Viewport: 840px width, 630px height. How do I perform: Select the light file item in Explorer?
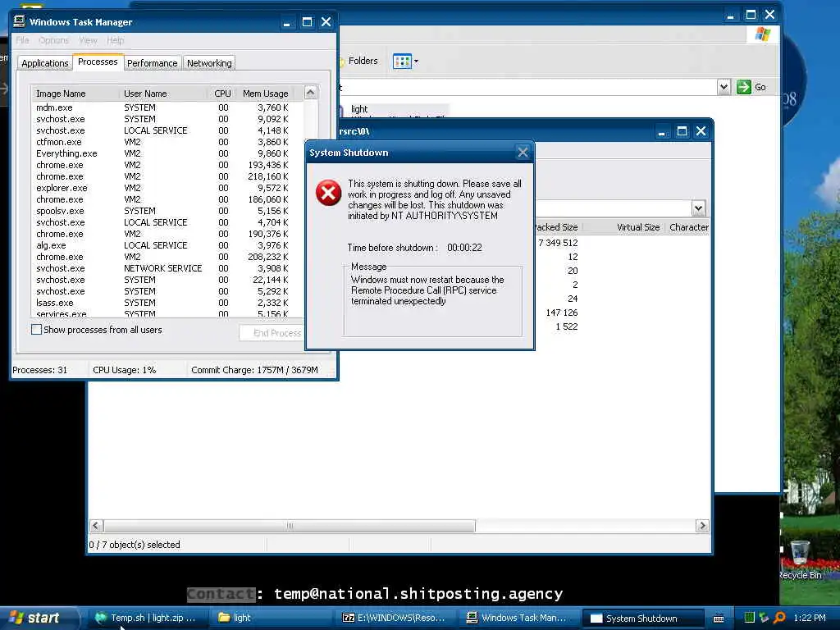pos(359,109)
